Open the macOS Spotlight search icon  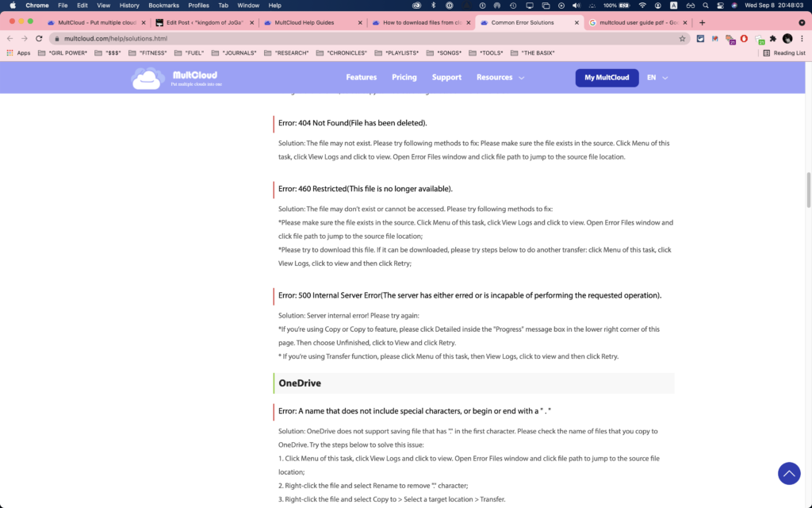tap(705, 6)
